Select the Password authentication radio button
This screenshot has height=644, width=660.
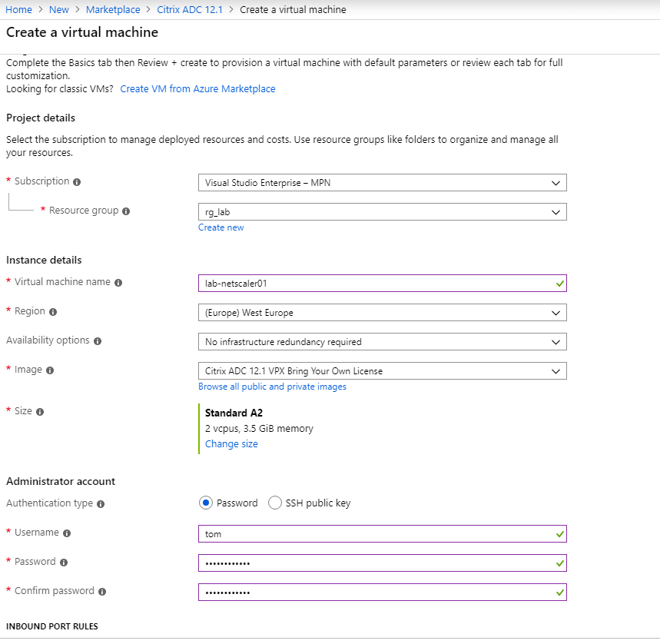click(x=205, y=503)
